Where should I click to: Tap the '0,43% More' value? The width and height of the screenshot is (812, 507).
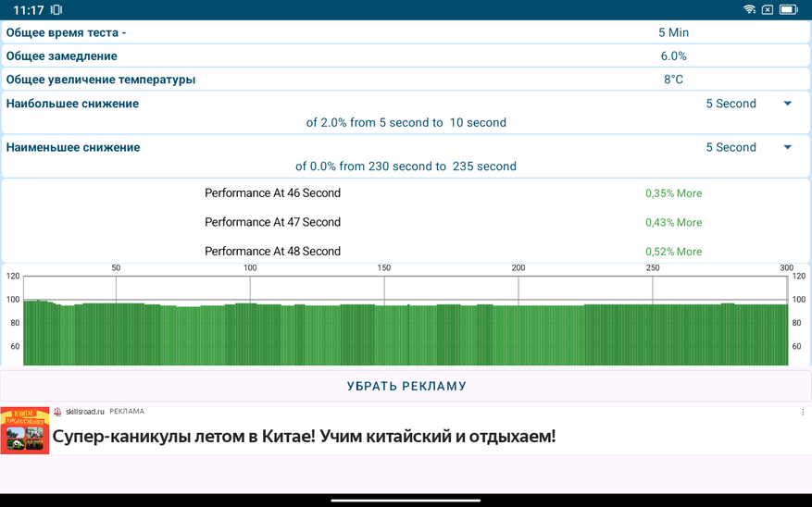673,222
